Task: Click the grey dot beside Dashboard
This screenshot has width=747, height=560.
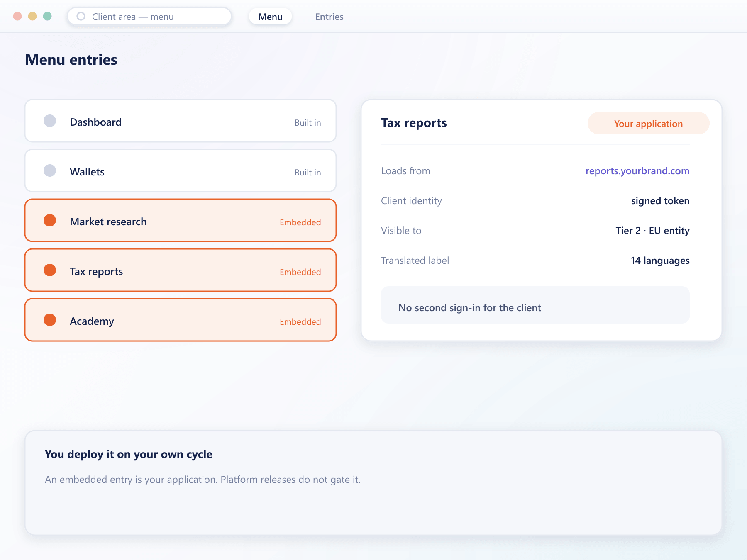Action: [x=50, y=121]
